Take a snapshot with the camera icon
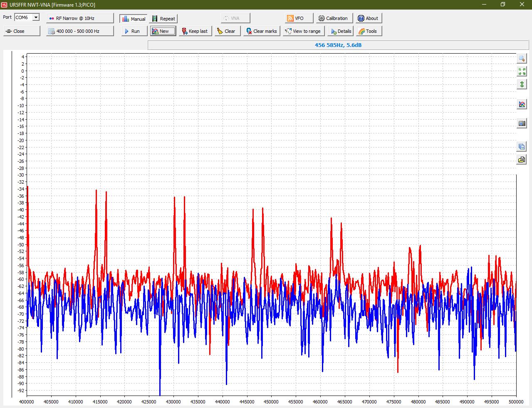The width and height of the screenshot is (532, 408). (522, 123)
